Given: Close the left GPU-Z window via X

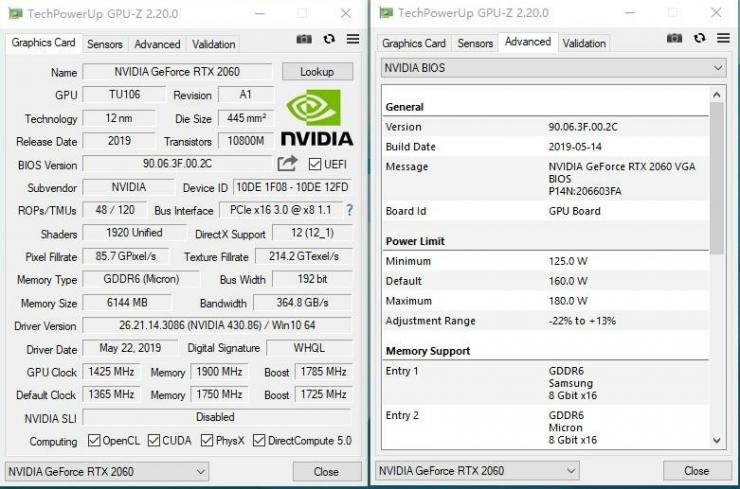Looking at the screenshot, I should pos(345,13).
